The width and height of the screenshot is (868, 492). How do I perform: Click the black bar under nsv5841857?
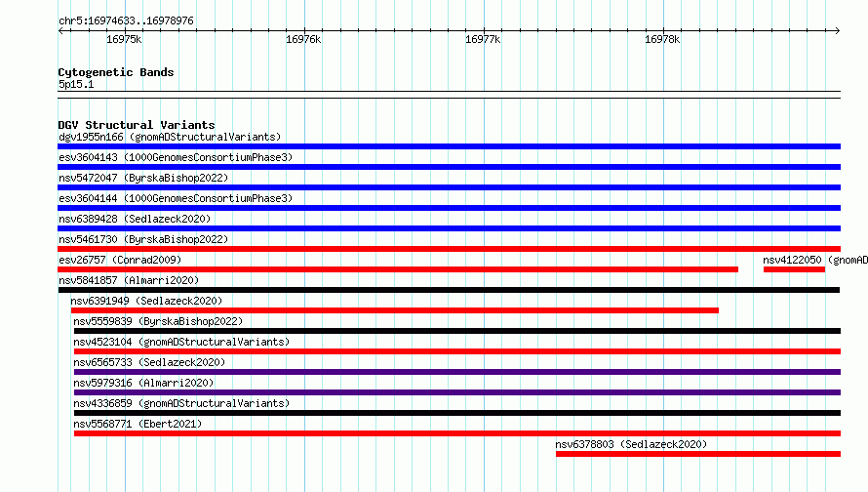click(x=449, y=290)
